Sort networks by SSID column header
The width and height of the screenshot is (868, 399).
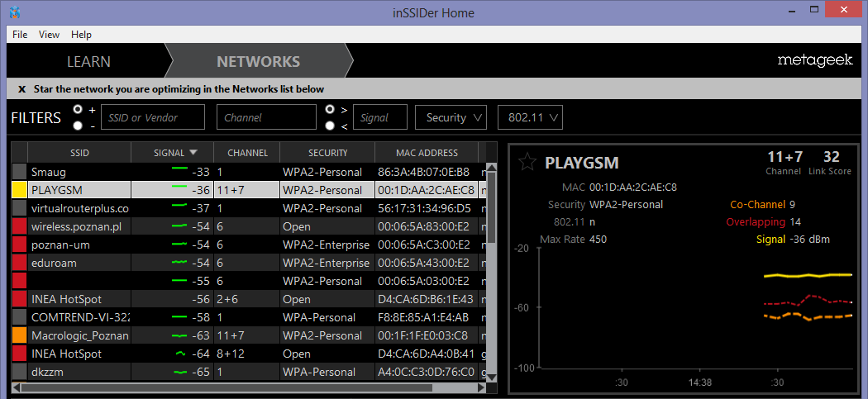click(x=79, y=153)
